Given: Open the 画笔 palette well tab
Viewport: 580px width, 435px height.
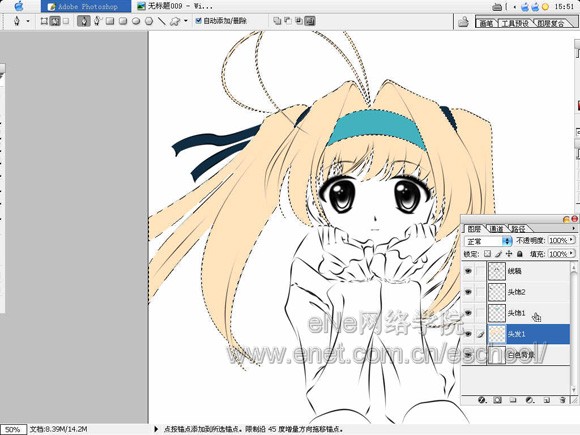Looking at the screenshot, I should (486, 23).
